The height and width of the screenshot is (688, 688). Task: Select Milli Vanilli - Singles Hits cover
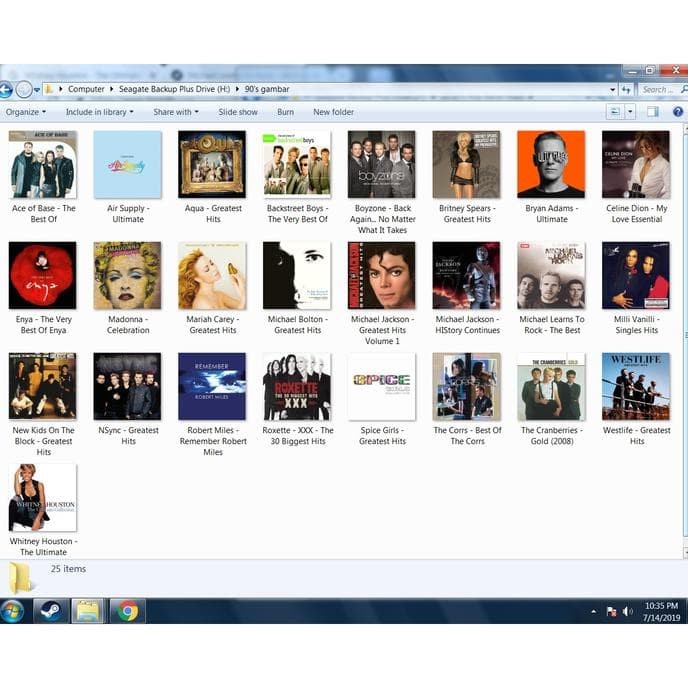(x=636, y=276)
